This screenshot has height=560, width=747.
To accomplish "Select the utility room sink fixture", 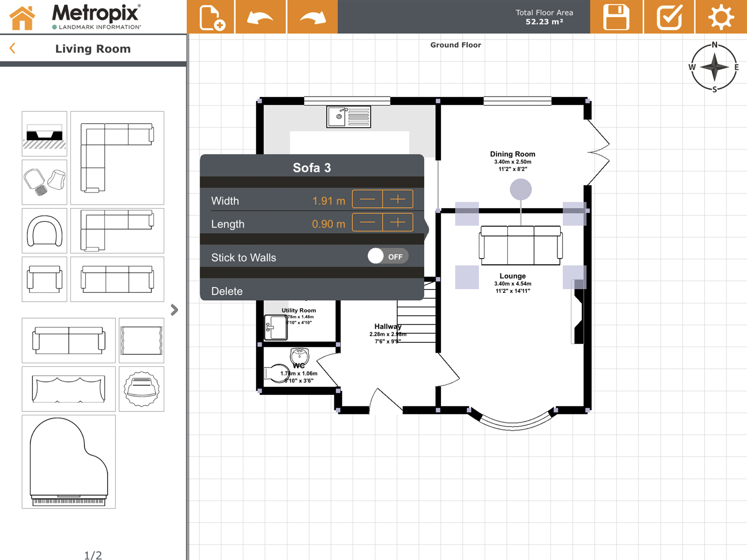I will tap(275, 327).
